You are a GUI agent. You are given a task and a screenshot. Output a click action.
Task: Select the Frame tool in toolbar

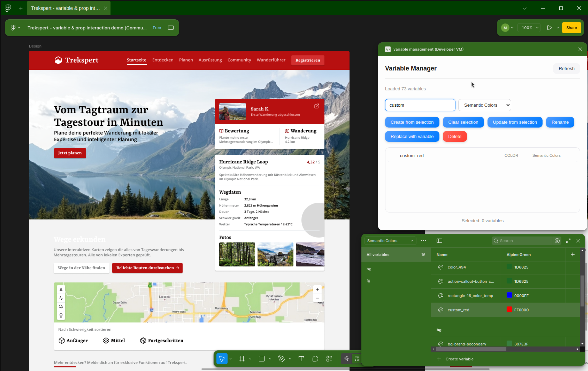[x=242, y=358]
